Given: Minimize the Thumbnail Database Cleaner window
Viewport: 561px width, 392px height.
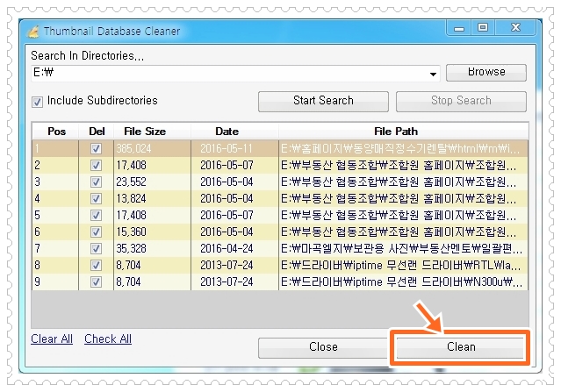Looking at the screenshot, I should (459, 28).
